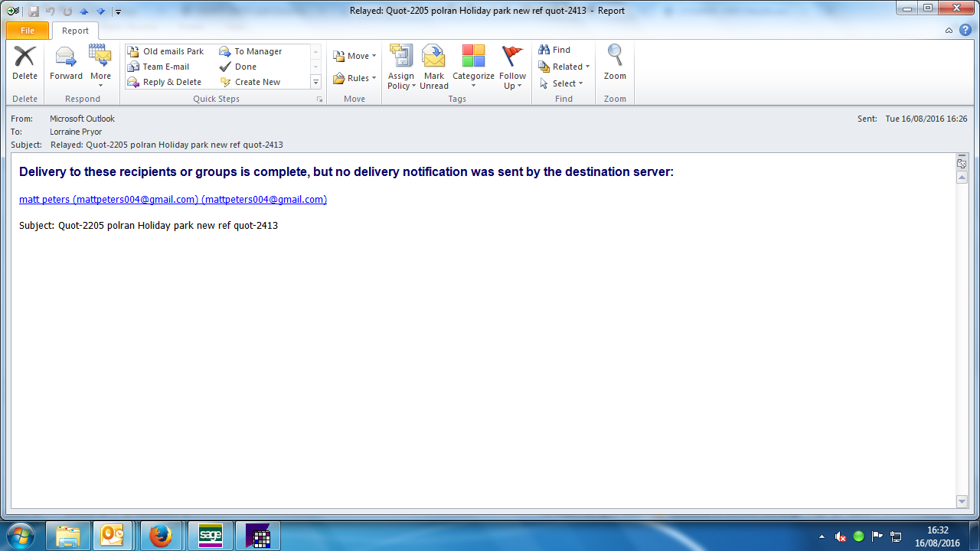
Task: Click the Help question mark icon
Action: 965,31
